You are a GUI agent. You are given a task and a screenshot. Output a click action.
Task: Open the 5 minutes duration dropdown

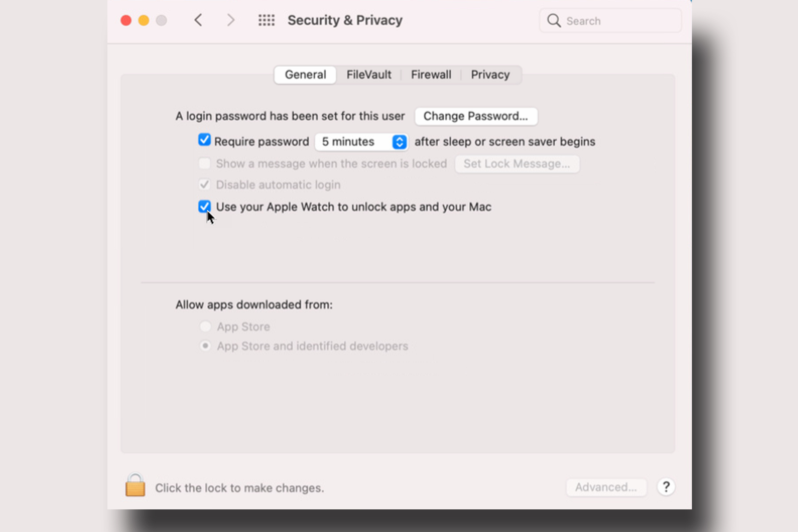click(399, 142)
